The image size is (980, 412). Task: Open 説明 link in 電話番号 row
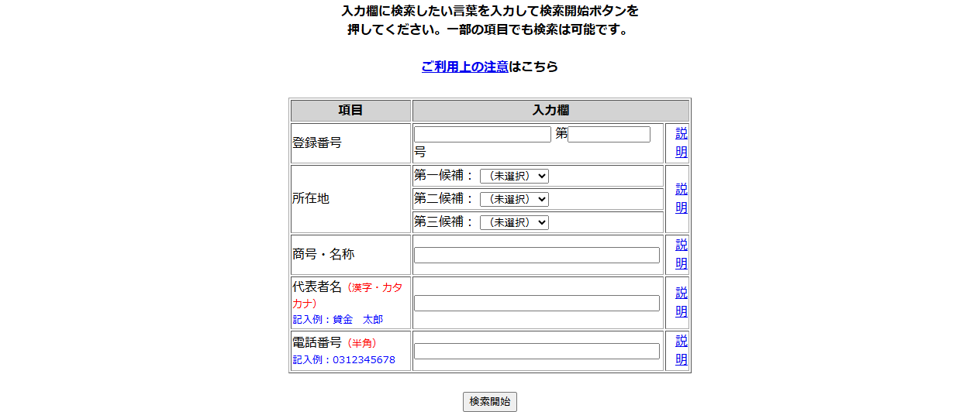point(682,350)
